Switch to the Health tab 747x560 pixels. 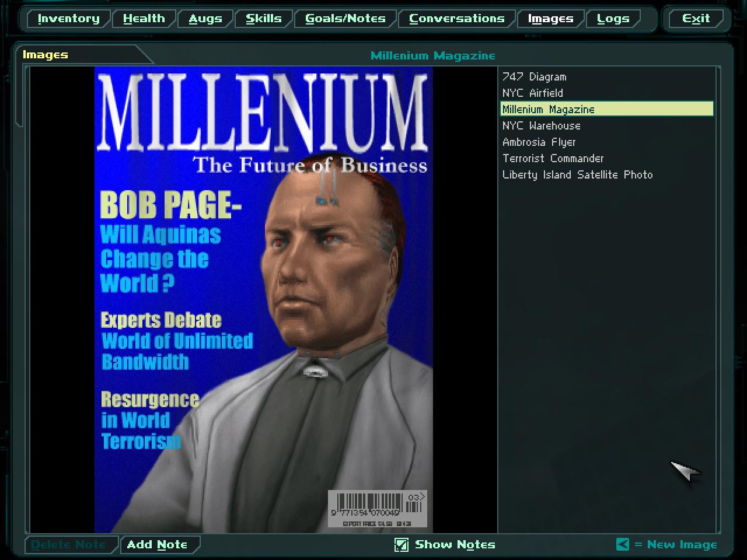tap(144, 19)
